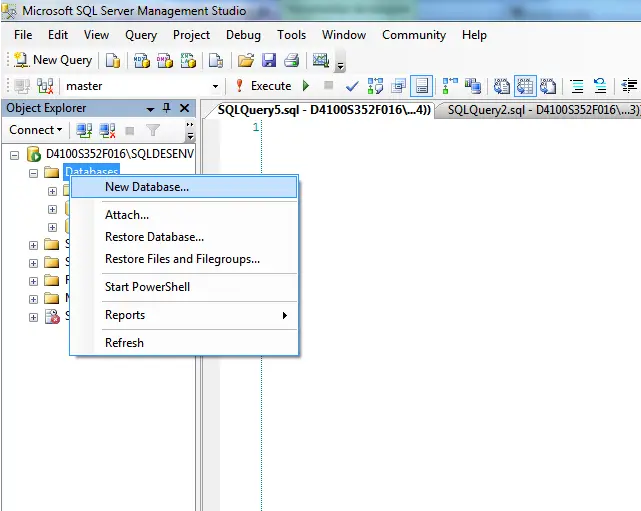
Task: Click the Parse query checkmark icon
Action: pos(351,86)
